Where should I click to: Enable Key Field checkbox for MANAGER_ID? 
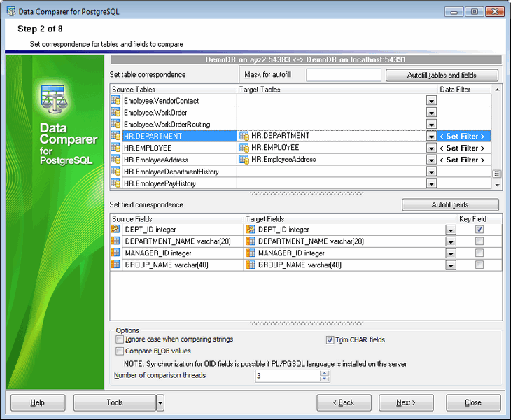(x=479, y=253)
